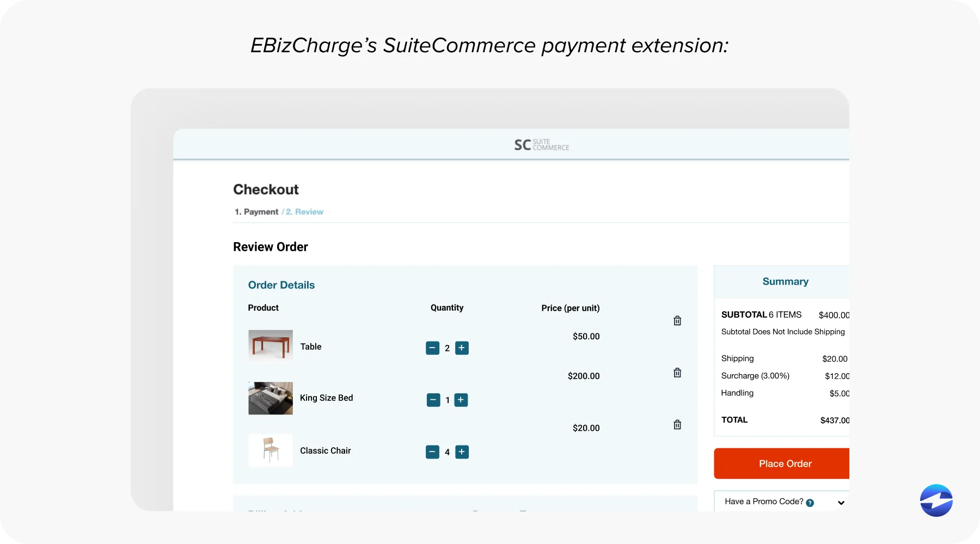Open the King Size Bed thumbnail
The height and width of the screenshot is (544, 980).
(x=271, y=398)
